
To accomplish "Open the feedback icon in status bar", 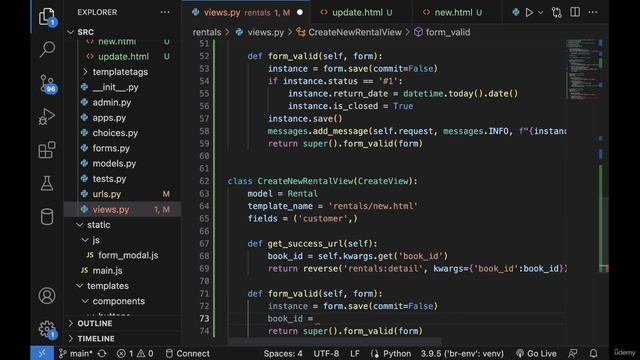I will click(x=573, y=353).
